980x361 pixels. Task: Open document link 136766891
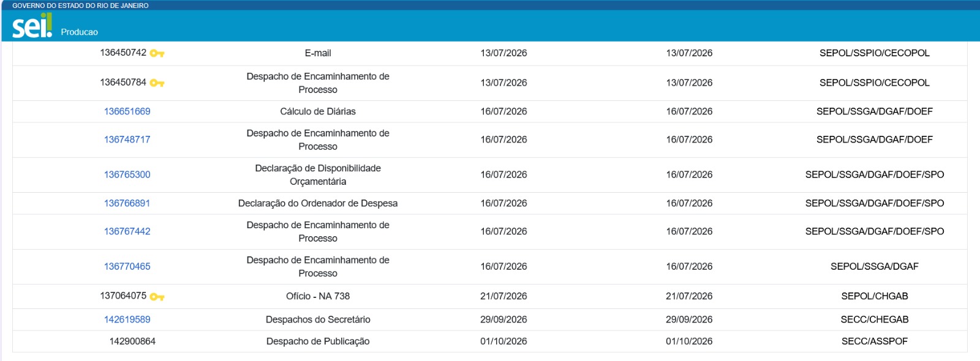127,203
